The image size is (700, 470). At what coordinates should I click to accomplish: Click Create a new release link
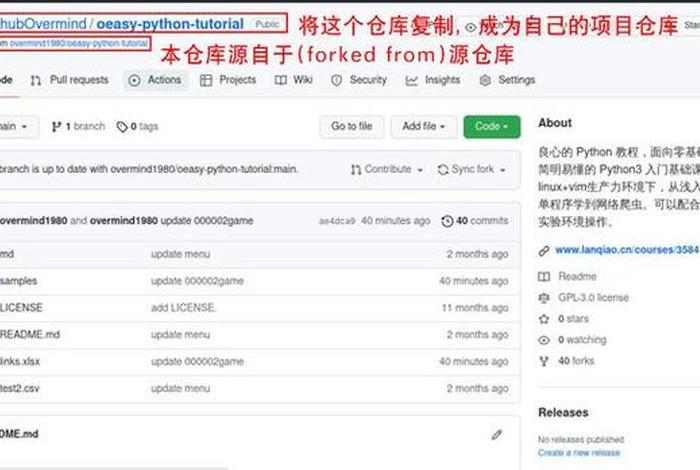(x=579, y=453)
